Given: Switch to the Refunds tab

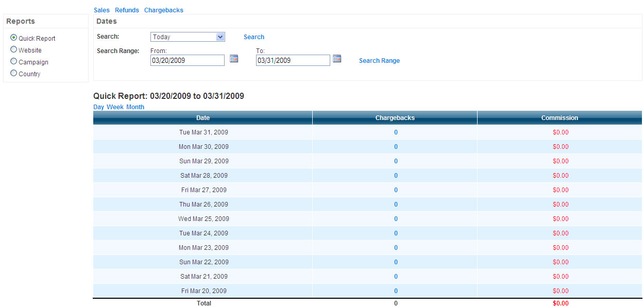Looking at the screenshot, I should (x=127, y=10).
